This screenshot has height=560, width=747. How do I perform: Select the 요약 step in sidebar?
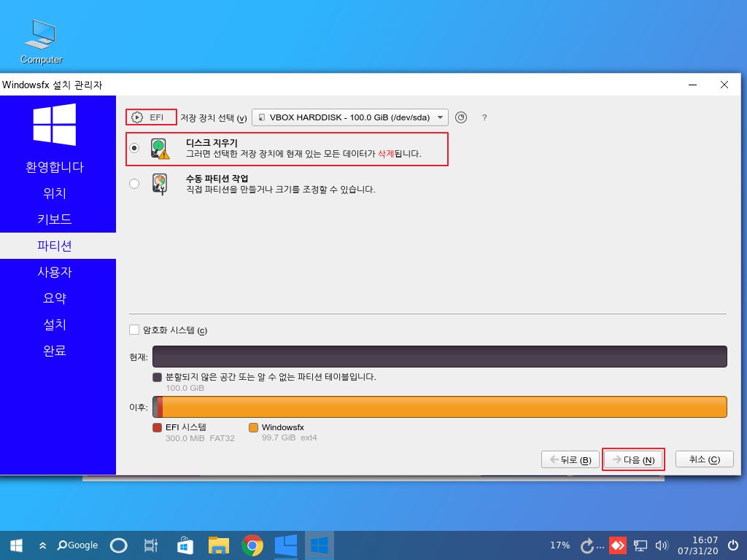(x=55, y=298)
